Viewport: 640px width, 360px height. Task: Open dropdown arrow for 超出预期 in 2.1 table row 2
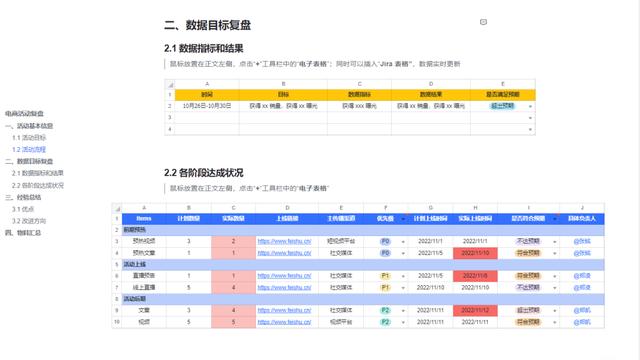pyautogui.click(x=530, y=107)
